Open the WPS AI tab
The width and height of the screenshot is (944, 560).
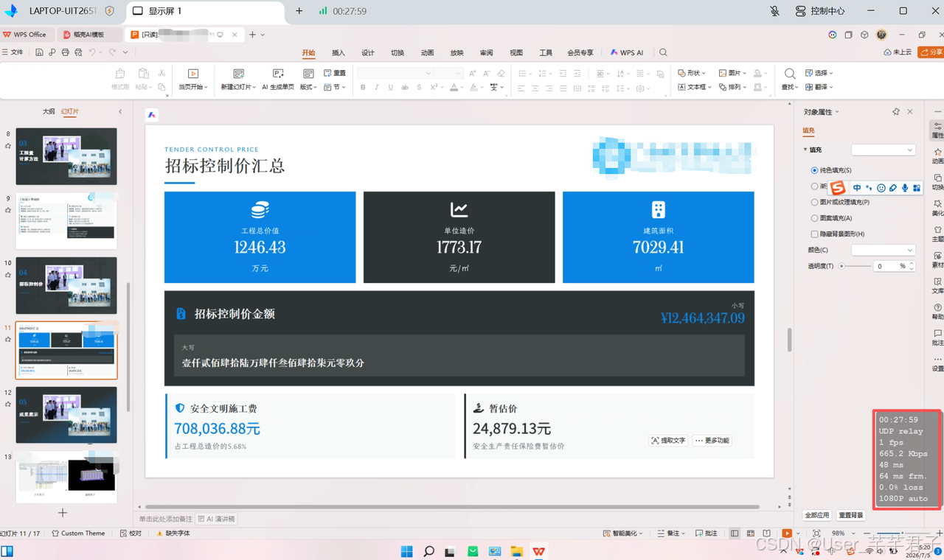(x=627, y=52)
